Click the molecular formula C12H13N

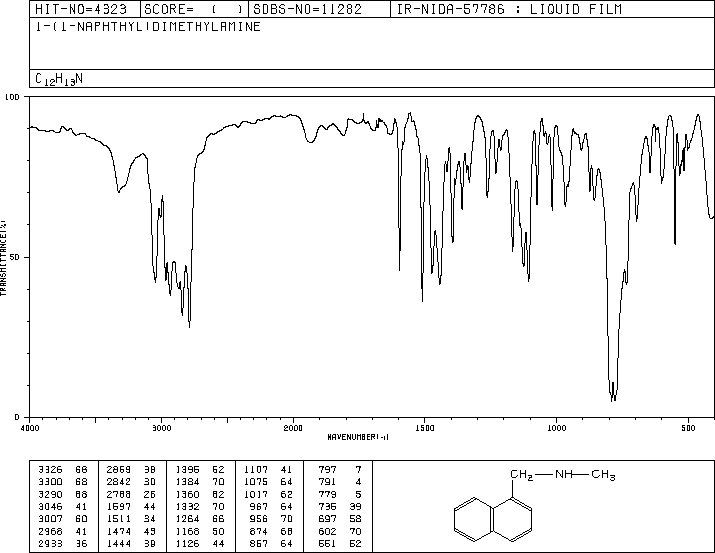[59, 79]
